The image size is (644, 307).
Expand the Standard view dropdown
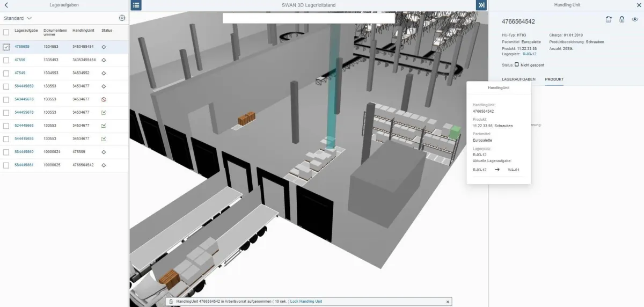(29, 18)
